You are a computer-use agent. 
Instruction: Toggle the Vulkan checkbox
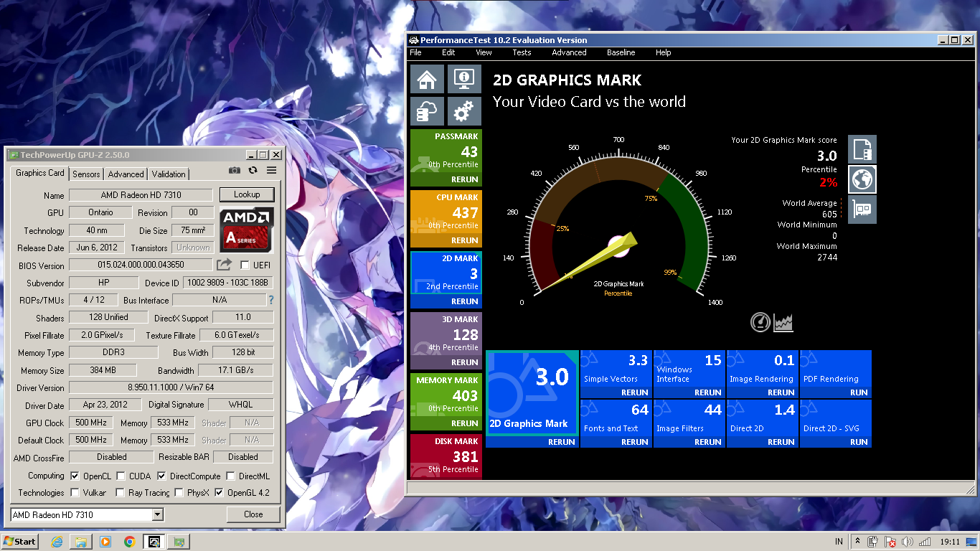click(x=75, y=493)
